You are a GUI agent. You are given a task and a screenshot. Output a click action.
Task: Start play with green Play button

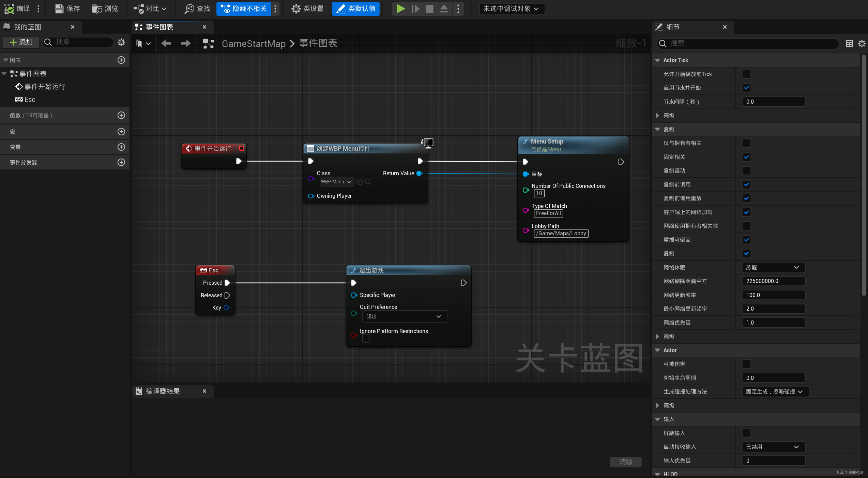click(x=401, y=9)
